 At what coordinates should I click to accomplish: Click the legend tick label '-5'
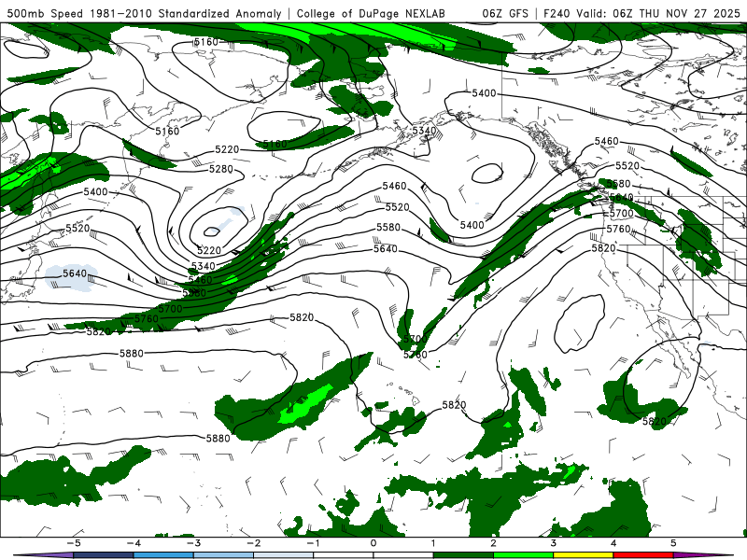[x=74, y=543]
